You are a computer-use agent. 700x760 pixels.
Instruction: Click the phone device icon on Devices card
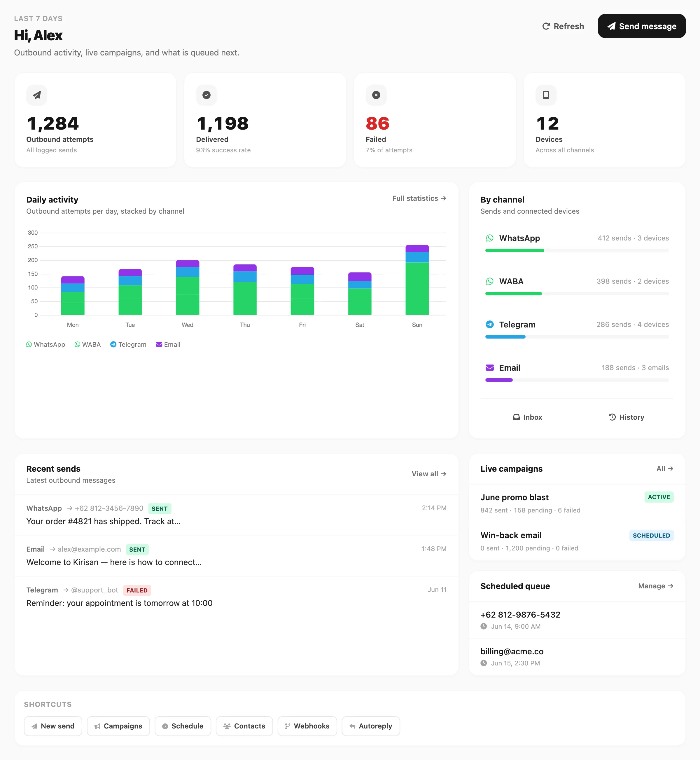tap(546, 95)
